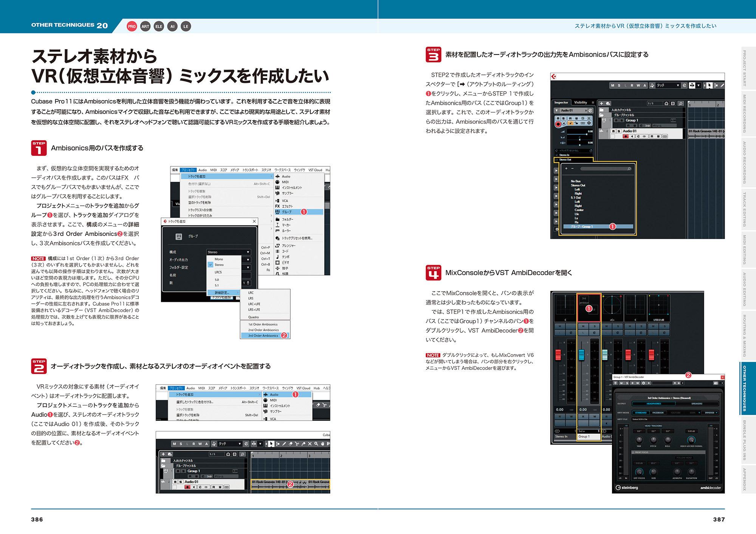756x534 pixels.
Task: Open プロジェクト menu in Step 1 menu bar
Action: 188,170
